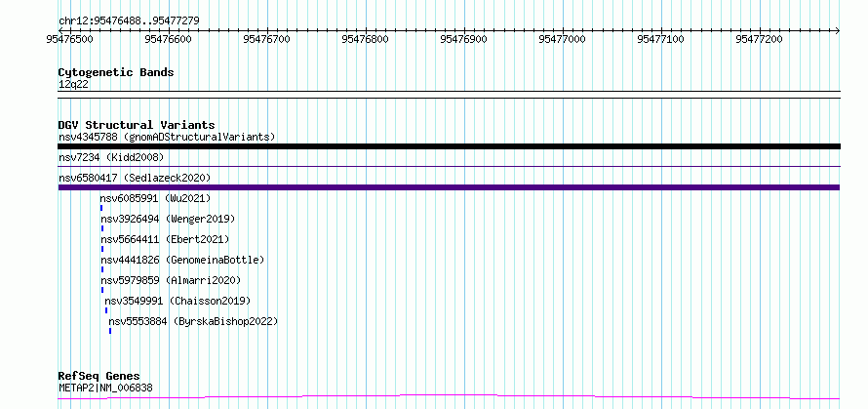Open variant nsv3926494 (Wenger2019) label
The image size is (868, 409).
coord(168,219)
